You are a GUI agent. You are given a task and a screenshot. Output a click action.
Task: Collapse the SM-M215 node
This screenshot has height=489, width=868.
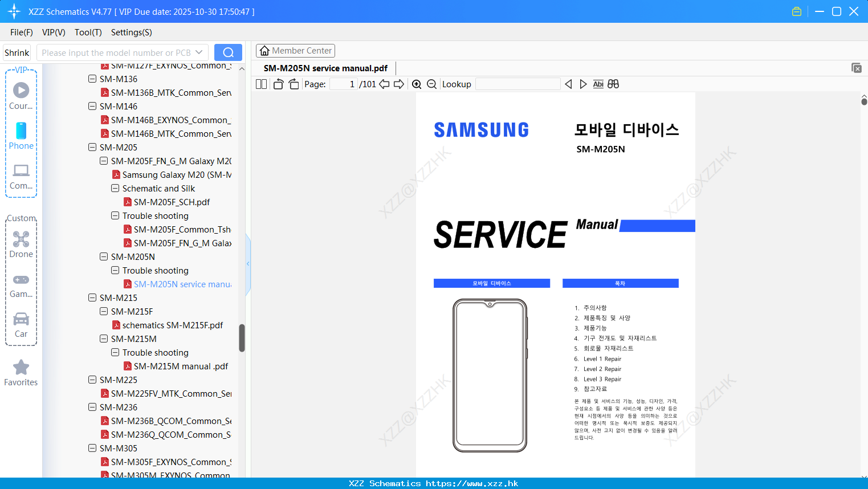[92, 298]
